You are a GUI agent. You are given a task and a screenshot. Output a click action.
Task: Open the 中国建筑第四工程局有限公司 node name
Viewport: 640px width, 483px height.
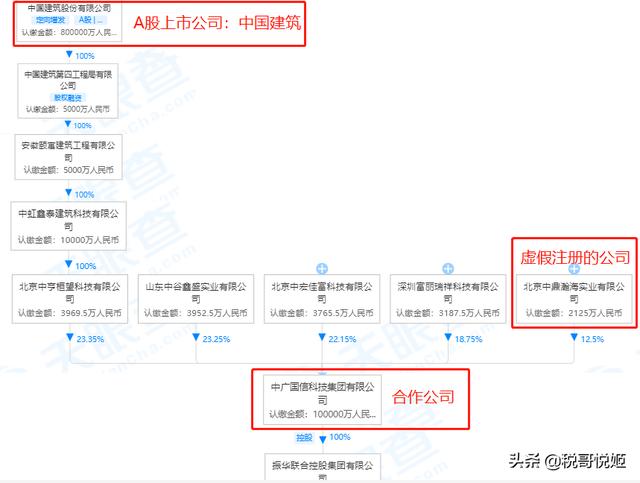(68, 80)
